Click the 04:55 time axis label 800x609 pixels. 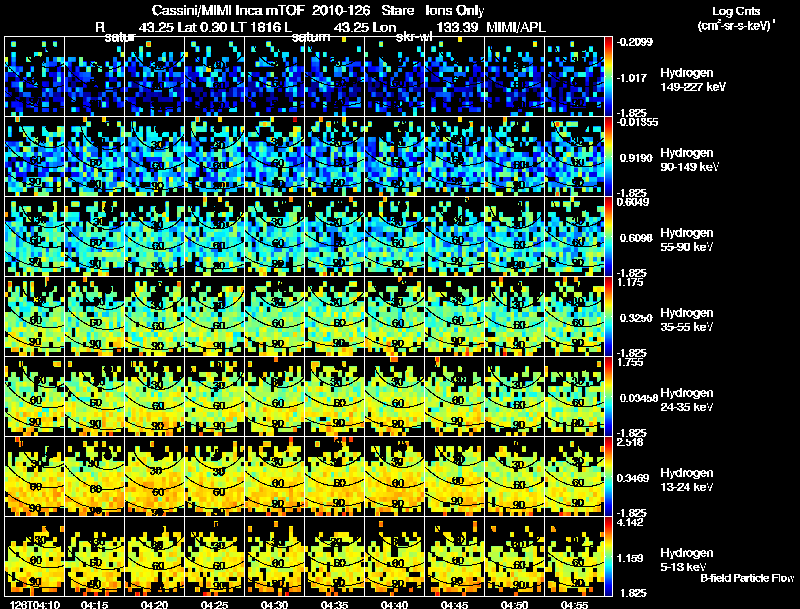[x=574, y=604]
